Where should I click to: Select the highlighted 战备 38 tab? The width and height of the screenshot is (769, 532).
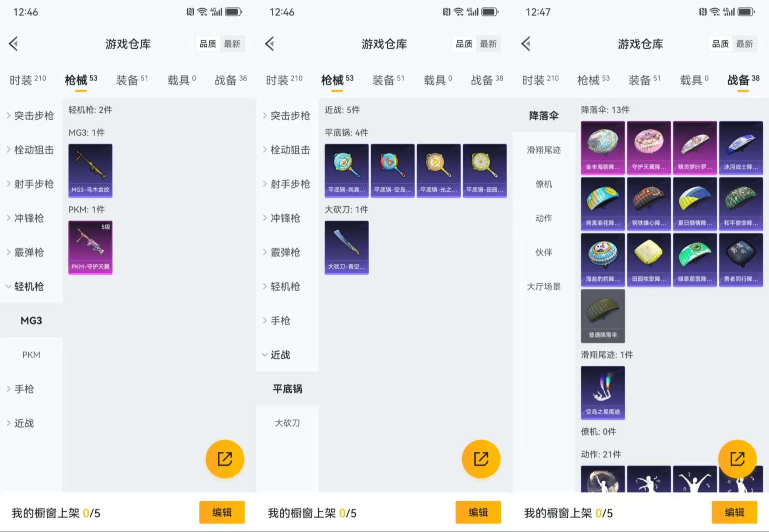[743, 79]
